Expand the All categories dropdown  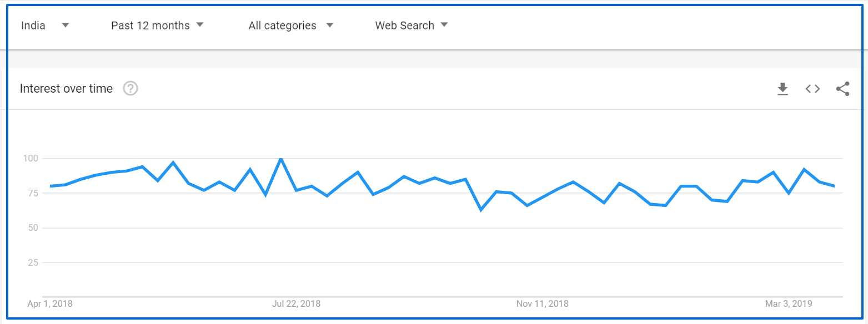(x=291, y=26)
